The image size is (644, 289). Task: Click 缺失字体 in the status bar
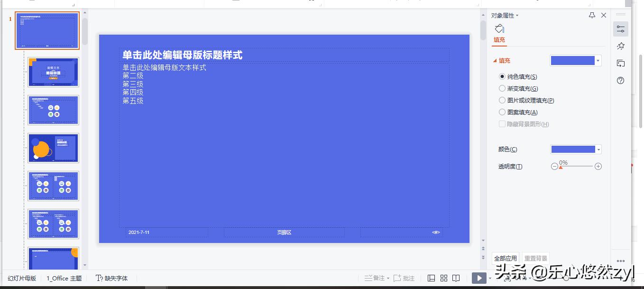(x=115, y=278)
